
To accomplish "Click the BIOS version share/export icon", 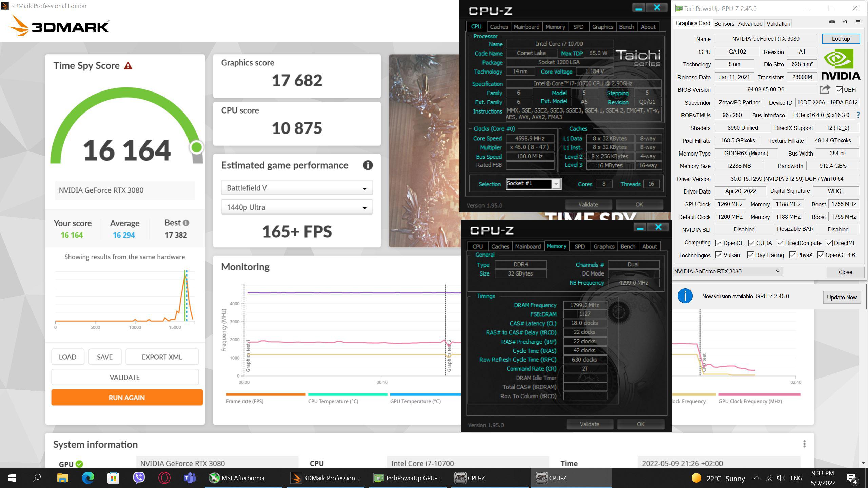I will [x=825, y=89].
